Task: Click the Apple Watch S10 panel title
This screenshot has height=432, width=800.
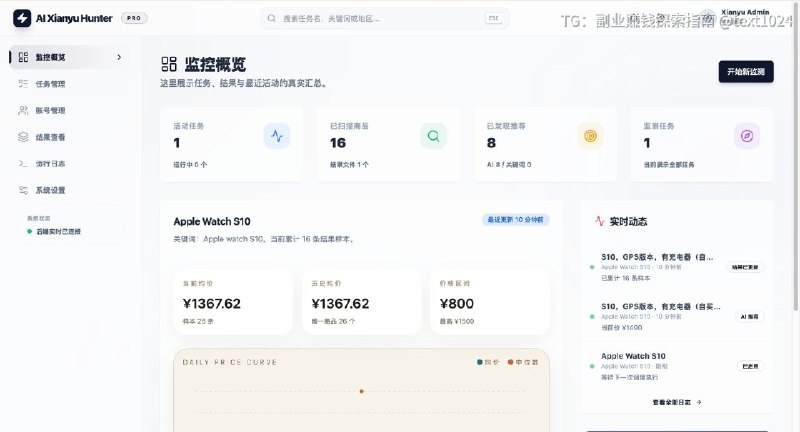Action: pos(212,221)
